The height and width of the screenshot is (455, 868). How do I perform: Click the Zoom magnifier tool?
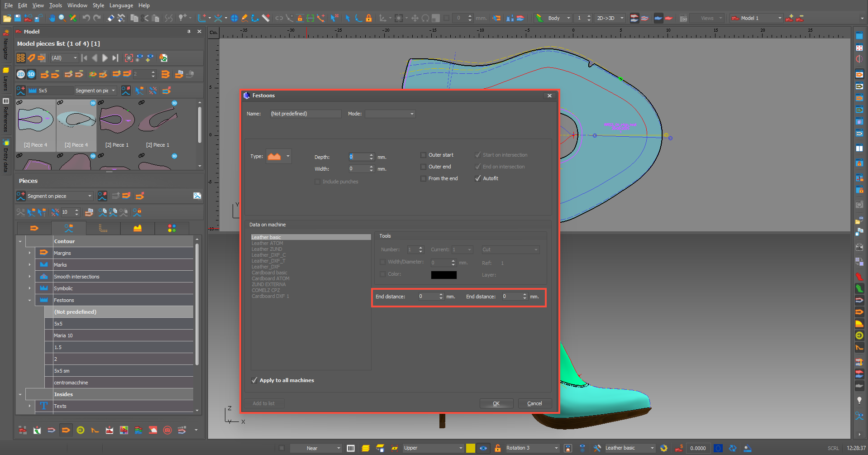[x=62, y=18]
